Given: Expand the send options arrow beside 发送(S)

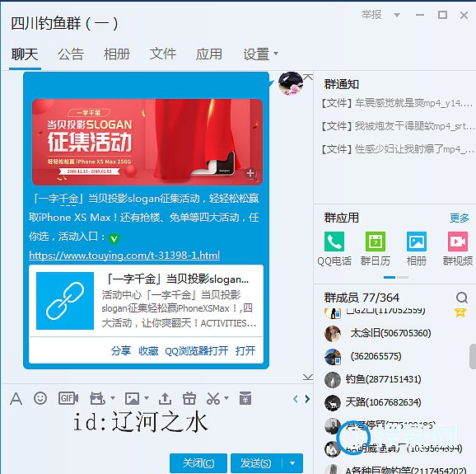Looking at the screenshot, I should (x=292, y=463).
